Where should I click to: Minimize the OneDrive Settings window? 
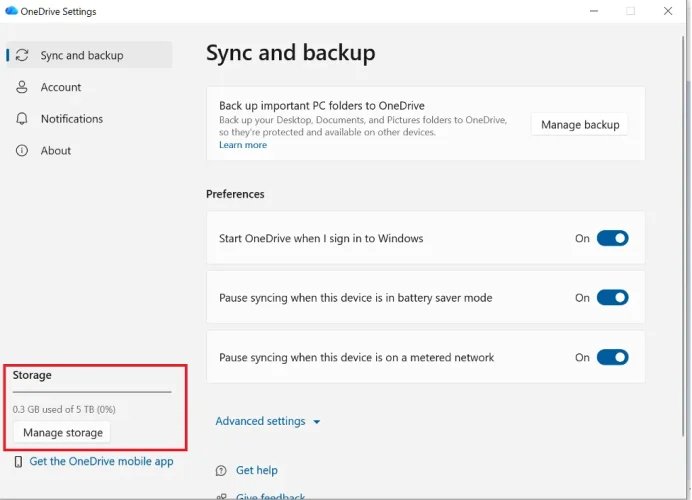[x=594, y=11]
